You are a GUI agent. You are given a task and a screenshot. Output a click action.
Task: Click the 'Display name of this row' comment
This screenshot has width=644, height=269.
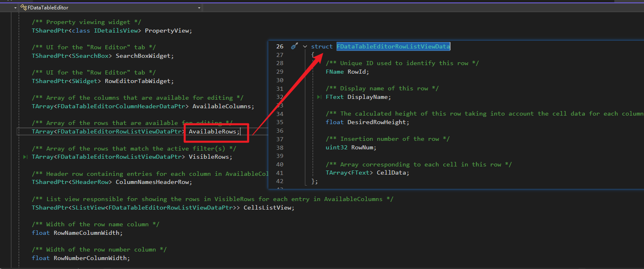(x=382, y=88)
